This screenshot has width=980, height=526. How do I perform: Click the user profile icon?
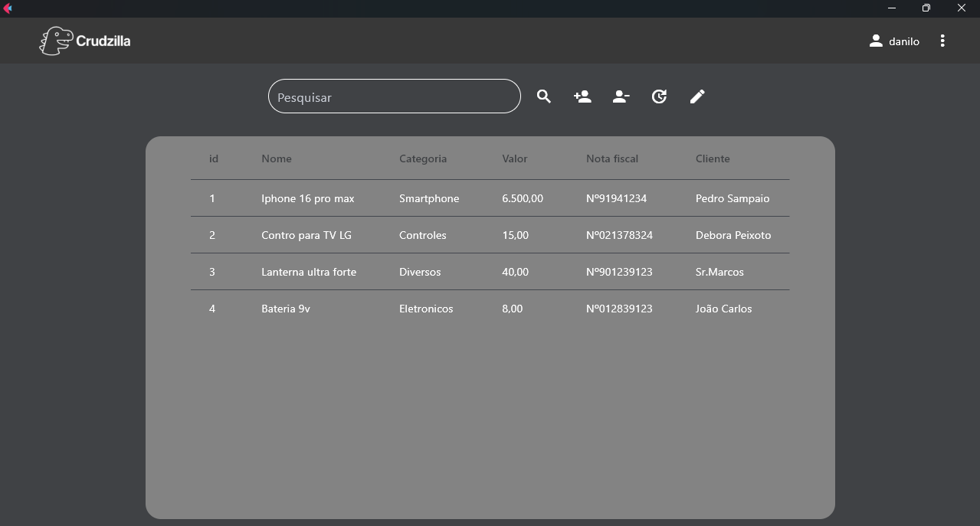coord(876,41)
